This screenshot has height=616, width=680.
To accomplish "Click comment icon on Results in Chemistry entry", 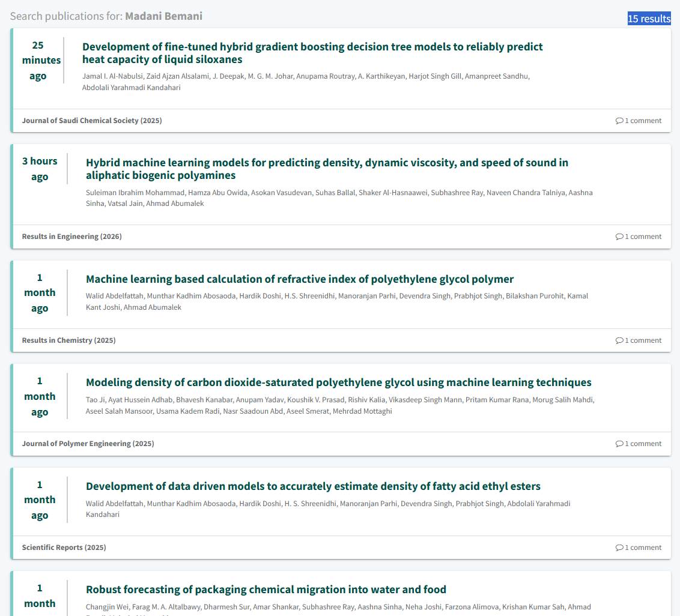I will point(619,340).
